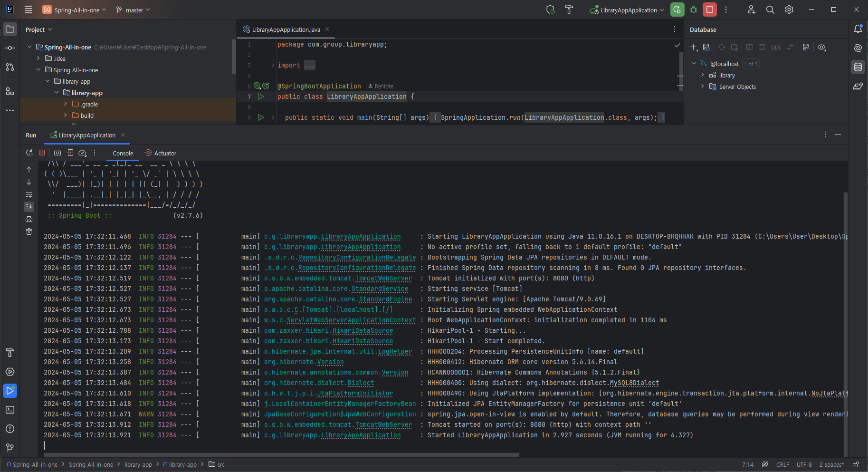Add new data source plus icon
868x472 pixels.
pos(694,48)
